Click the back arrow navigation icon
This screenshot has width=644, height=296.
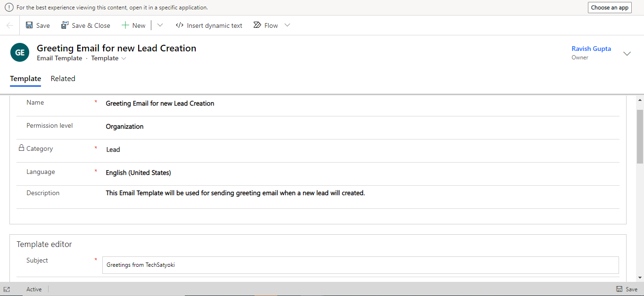(9, 25)
